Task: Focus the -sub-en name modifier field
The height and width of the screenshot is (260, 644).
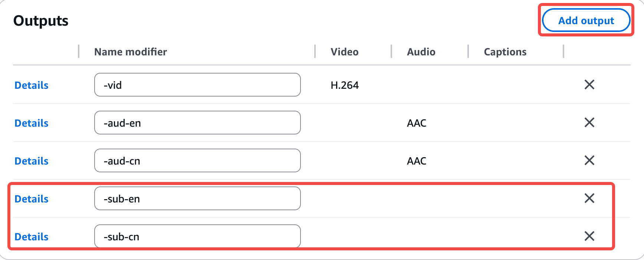Action: (197, 198)
